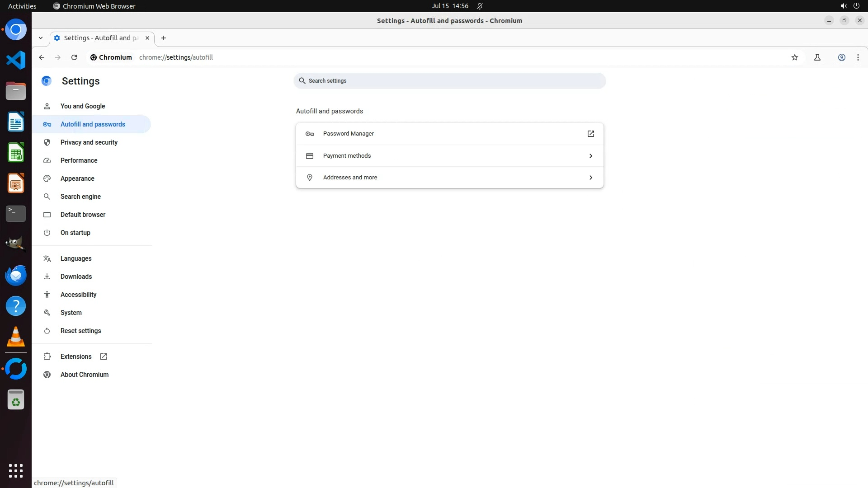Viewport: 868px width, 488px height.
Task: Launch Visual Studio Code from dock
Action: 16,60
